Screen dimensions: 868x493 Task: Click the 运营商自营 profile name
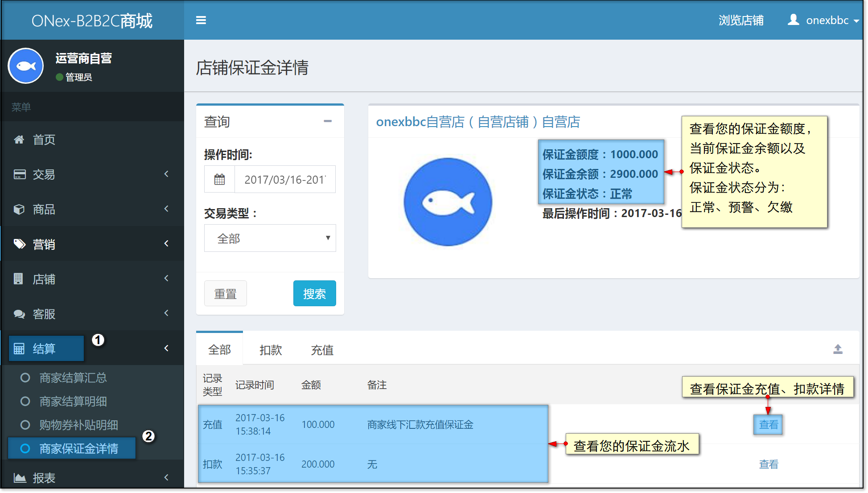83,58
